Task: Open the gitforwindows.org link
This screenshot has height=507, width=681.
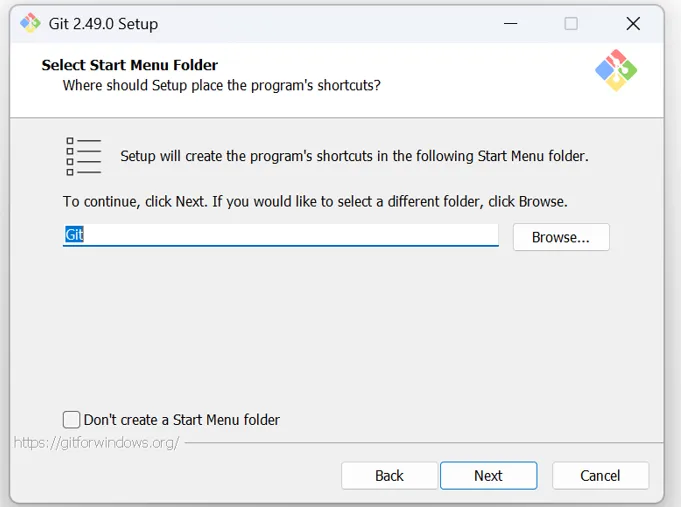Action: pyautogui.click(x=96, y=442)
